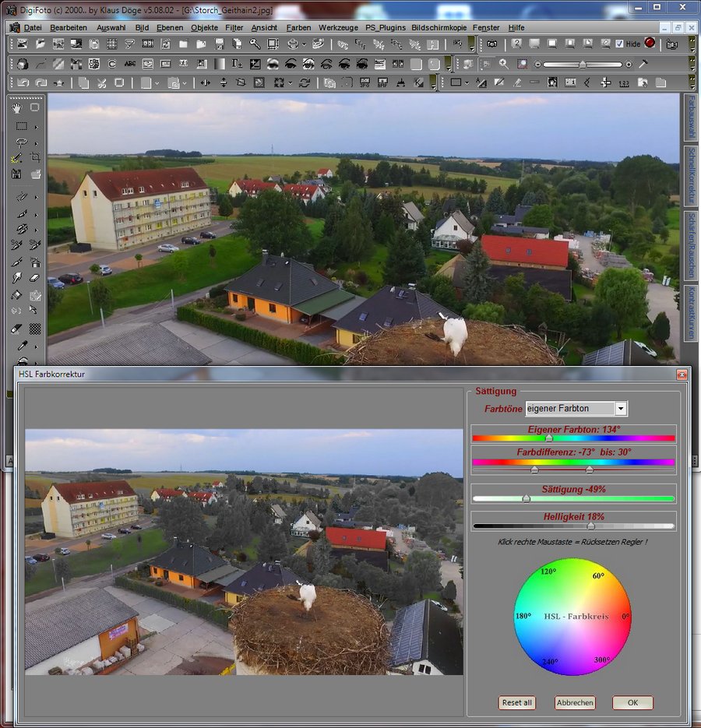Screen dimensions: 701x728
Task: Select the Eraser tool
Action: pos(35,277)
